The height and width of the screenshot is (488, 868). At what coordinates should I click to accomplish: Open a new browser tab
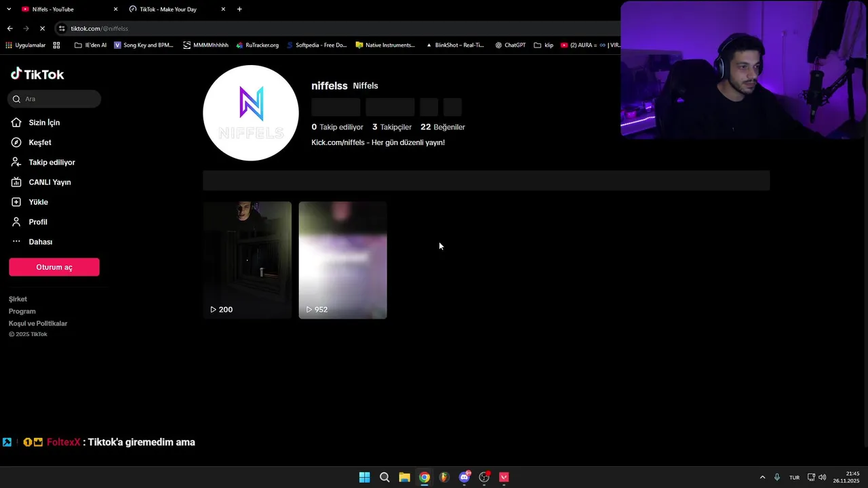(x=239, y=9)
